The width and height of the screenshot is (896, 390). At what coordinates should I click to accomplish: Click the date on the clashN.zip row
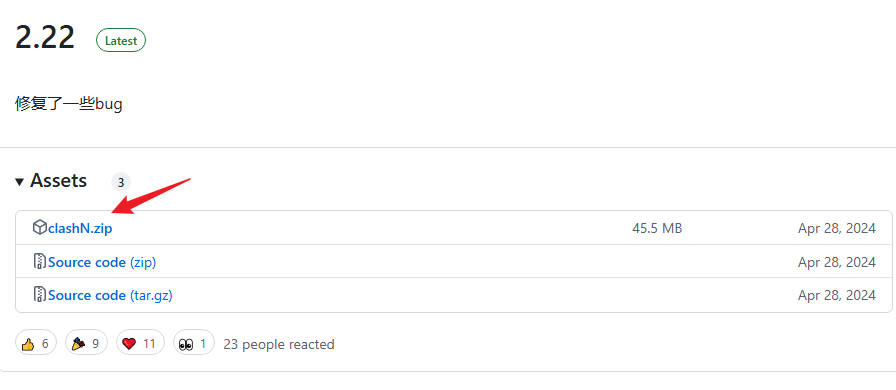click(837, 228)
